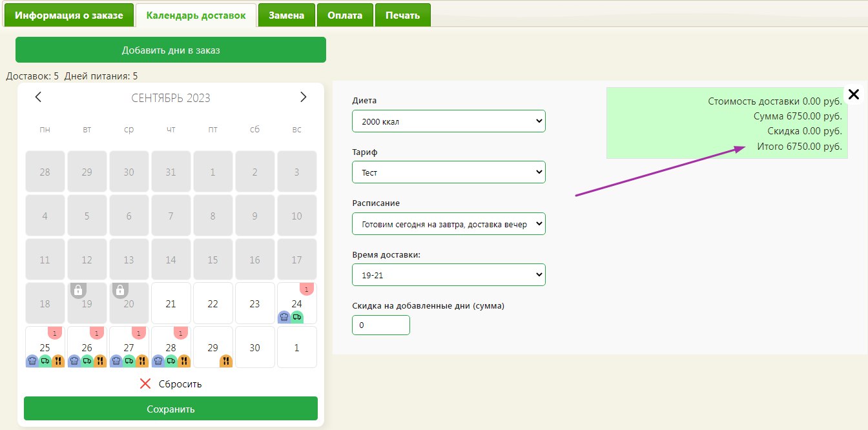Click the Сохранить button

click(x=170, y=409)
